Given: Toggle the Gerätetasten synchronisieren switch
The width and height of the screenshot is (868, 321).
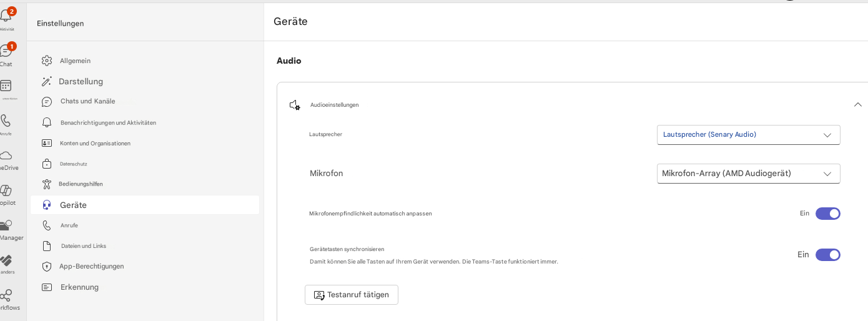Looking at the screenshot, I should click(x=828, y=255).
